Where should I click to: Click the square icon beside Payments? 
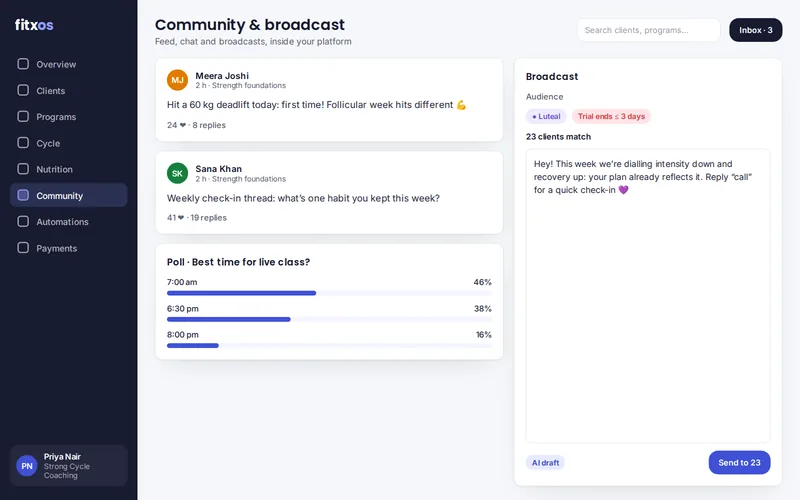(23, 248)
